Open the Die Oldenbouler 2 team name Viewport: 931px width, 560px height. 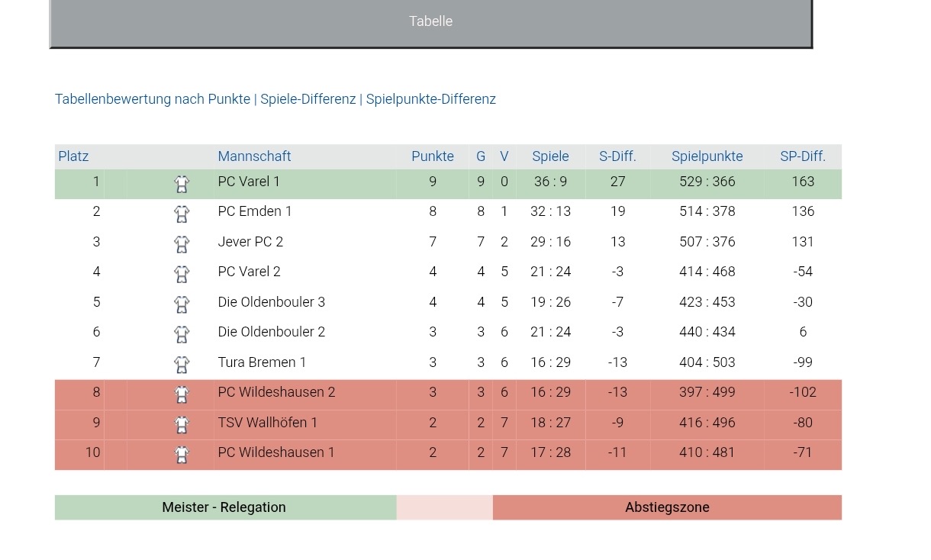[x=272, y=332]
